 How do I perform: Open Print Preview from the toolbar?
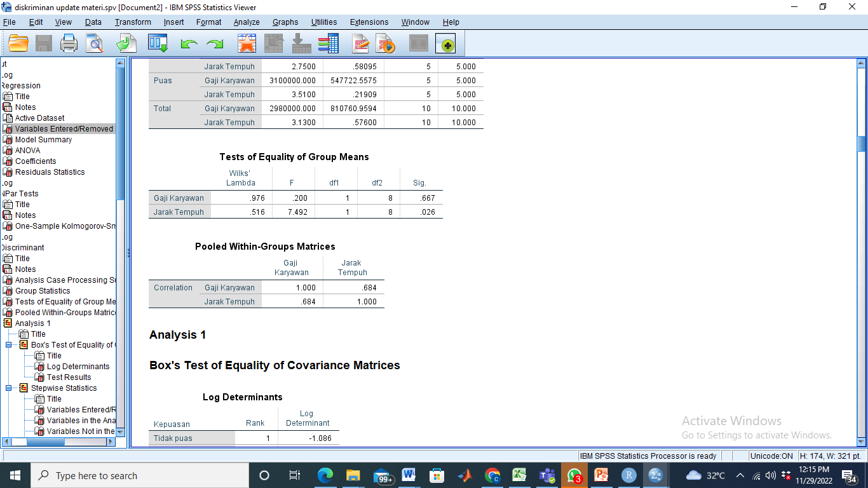95,43
